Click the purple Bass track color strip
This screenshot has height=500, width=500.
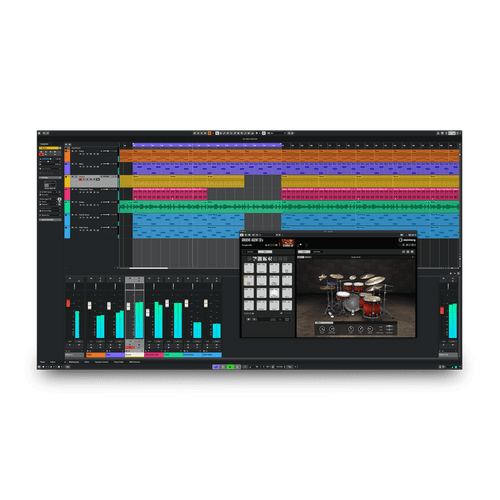point(67,168)
